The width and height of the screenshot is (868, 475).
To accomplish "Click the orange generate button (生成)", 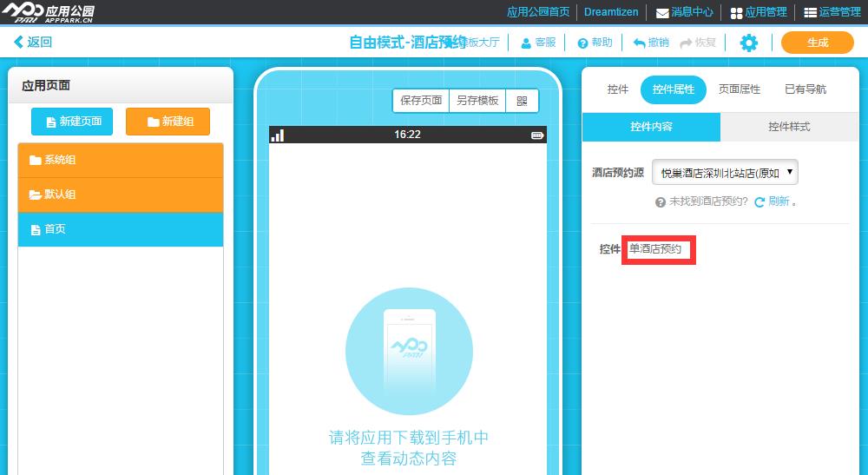I will (x=817, y=43).
